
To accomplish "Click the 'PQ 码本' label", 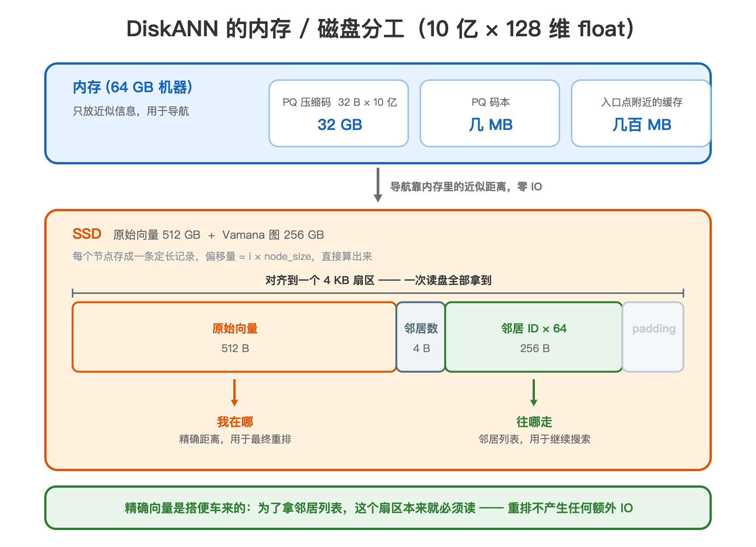I will tap(490, 102).
